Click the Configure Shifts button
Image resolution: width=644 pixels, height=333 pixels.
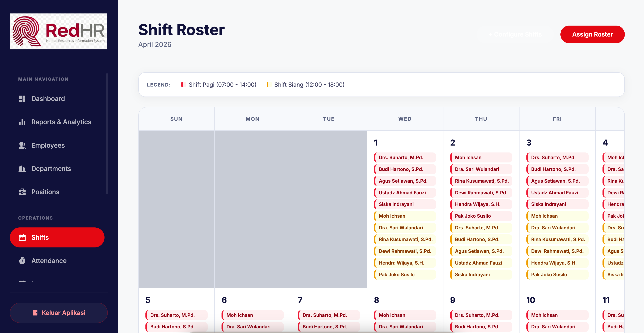(x=515, y=34)
